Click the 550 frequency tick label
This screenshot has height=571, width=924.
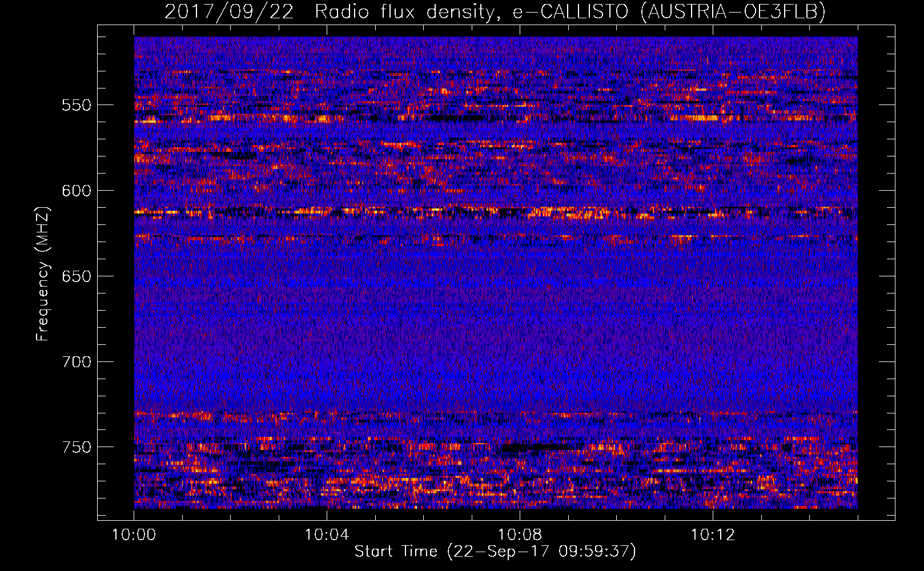point(77,105)
